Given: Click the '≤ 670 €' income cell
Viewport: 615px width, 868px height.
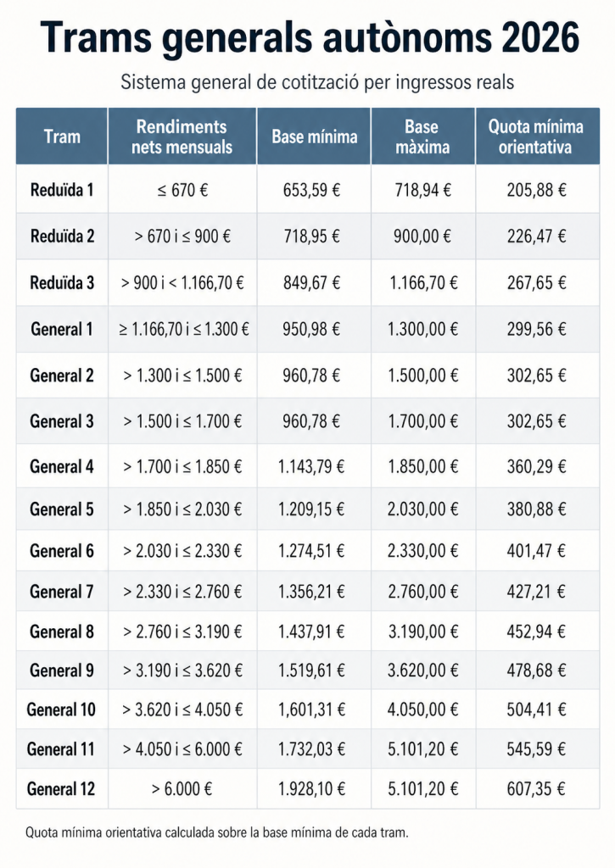Looking at the screenshot, I should [x=182, y=190].
